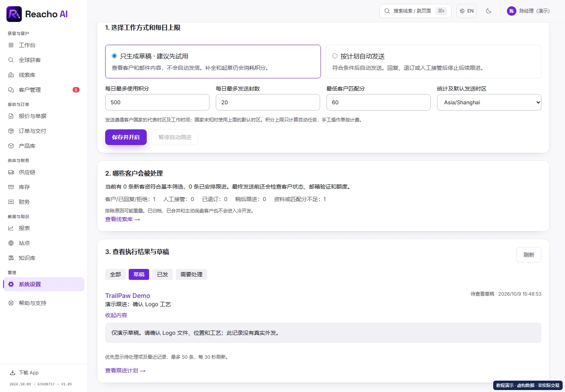
Task: Open 工作台 dashboard icon in sidebar
Action: click(x=11, y=45)
